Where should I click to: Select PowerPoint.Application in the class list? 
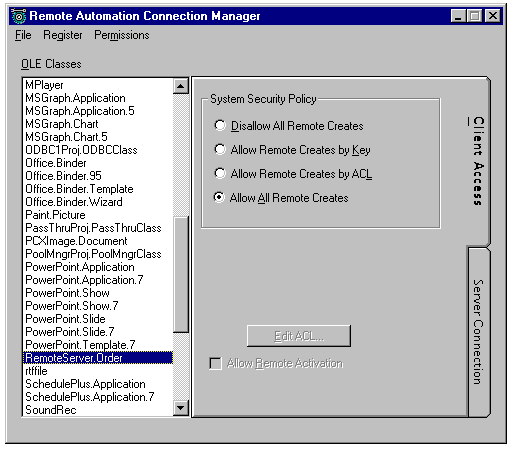pos(80,267)
